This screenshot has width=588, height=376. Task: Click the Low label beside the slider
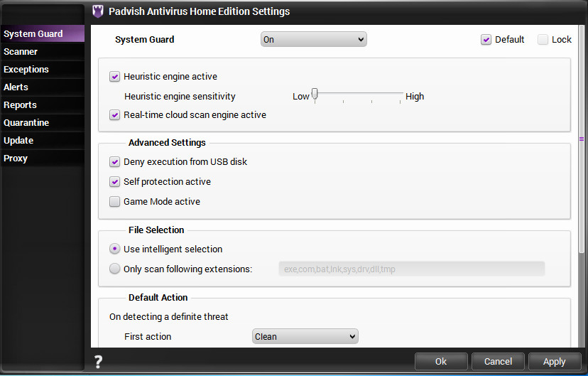pos(301,97)
